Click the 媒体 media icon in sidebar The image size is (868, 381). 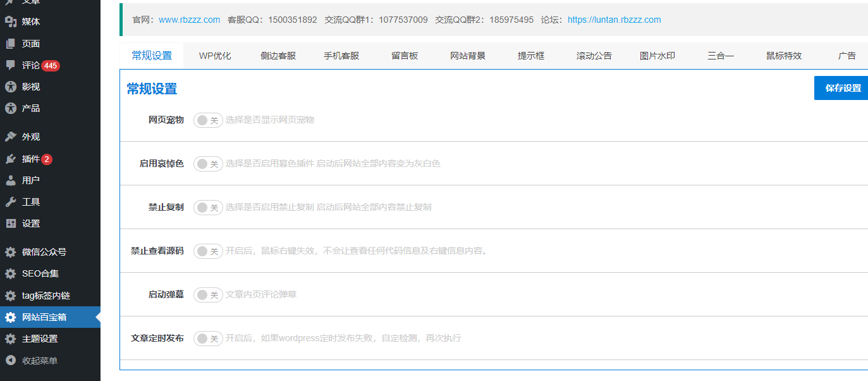tap(11, 22)
